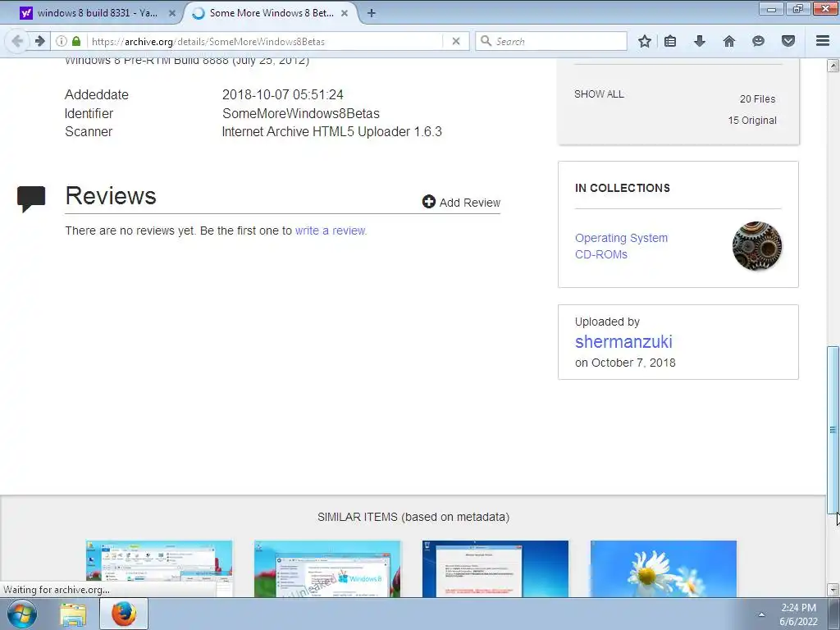The width and height of the screenshot is (840, 630).
Task: Show bookmarks list icon in toolbar
Action: coord(670,41)
